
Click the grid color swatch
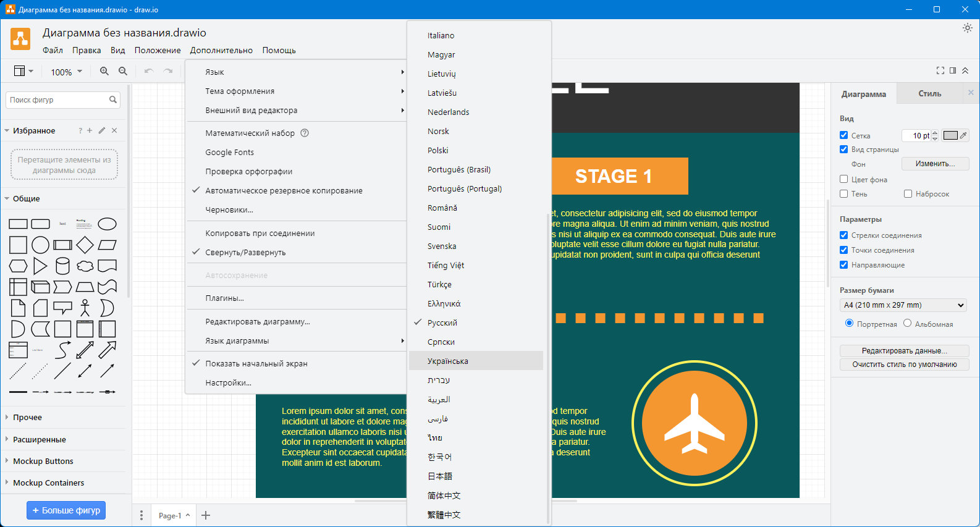point(950,135)
